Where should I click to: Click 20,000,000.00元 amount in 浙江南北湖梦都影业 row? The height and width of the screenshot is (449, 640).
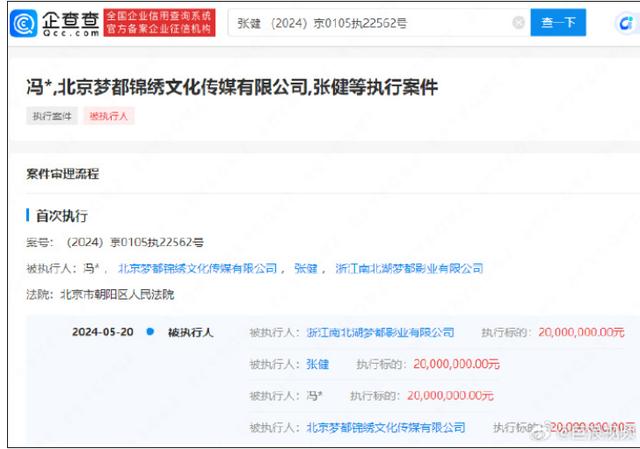[x=581, y=332]
